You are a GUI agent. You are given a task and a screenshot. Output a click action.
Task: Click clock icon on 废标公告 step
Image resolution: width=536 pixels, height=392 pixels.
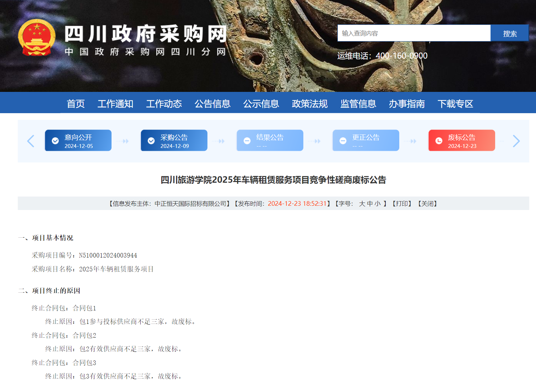(x=439, y=141)
